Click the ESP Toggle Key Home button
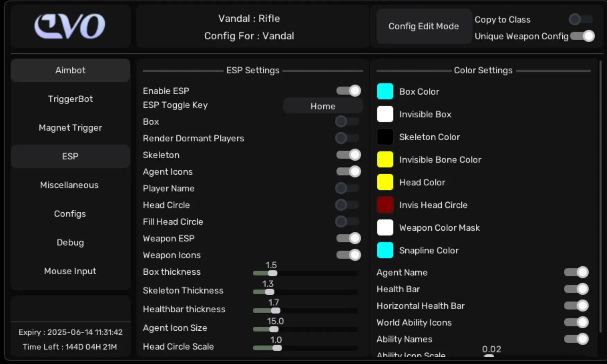Image resolution: width=607 pixels, height=364 pixels. (x=323, y=106)
